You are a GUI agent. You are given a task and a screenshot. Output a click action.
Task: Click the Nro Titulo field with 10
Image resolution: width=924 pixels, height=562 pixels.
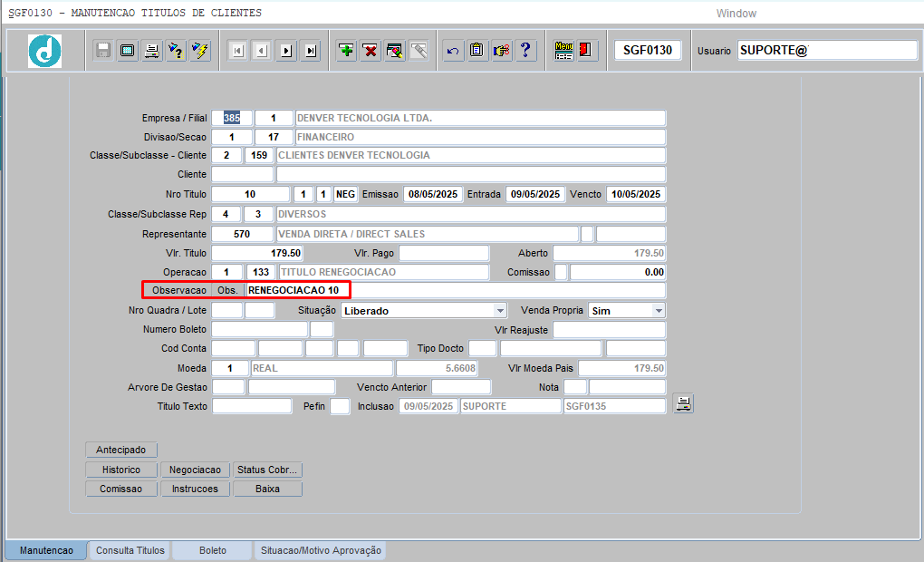[x=250, y=194]
